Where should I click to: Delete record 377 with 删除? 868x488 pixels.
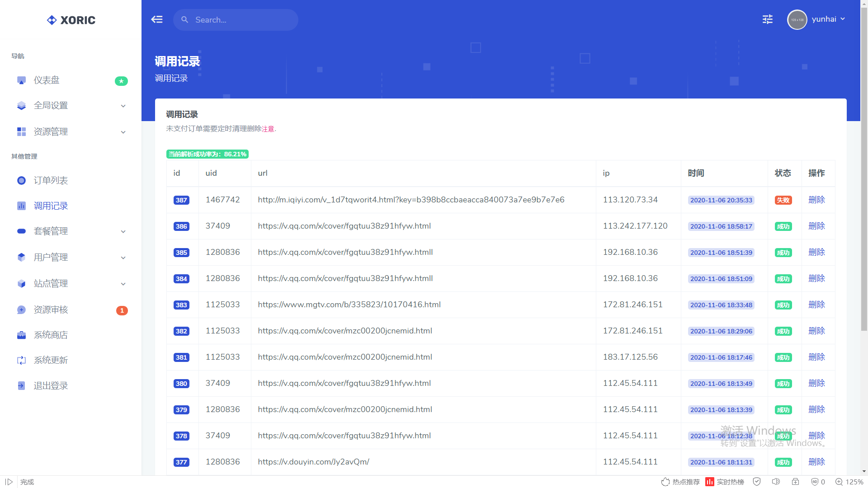coord(816,462)
